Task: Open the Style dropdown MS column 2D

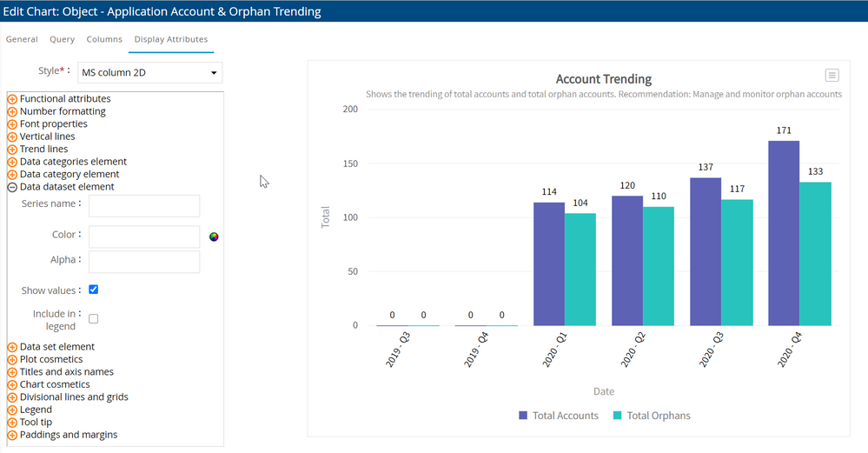Action: tap(150, 73)
